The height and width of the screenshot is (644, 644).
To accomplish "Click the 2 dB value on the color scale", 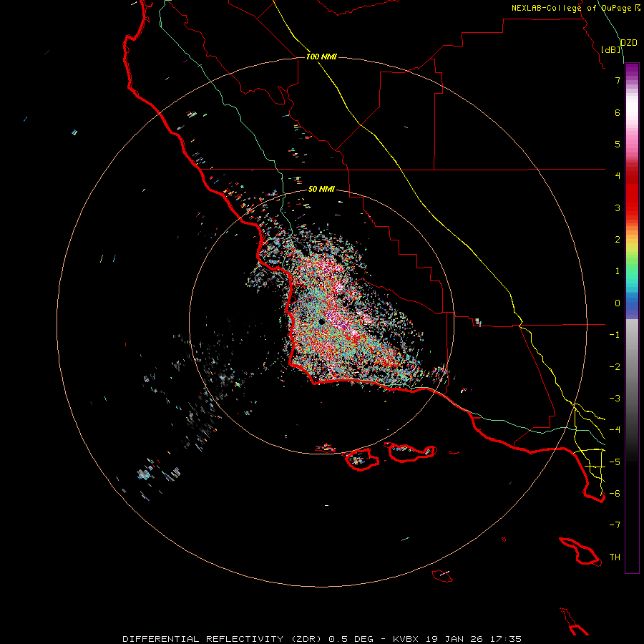I will [618, 240].
